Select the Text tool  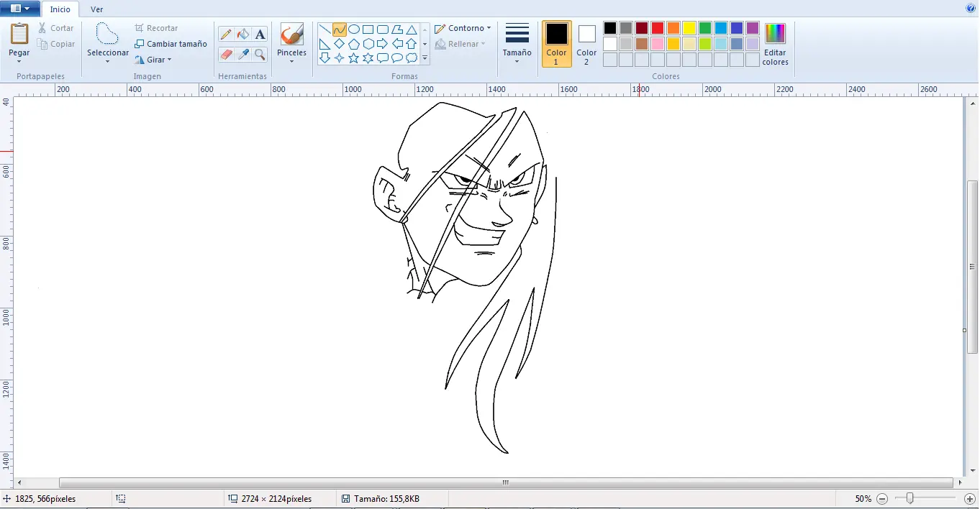(x=260, y=35)
